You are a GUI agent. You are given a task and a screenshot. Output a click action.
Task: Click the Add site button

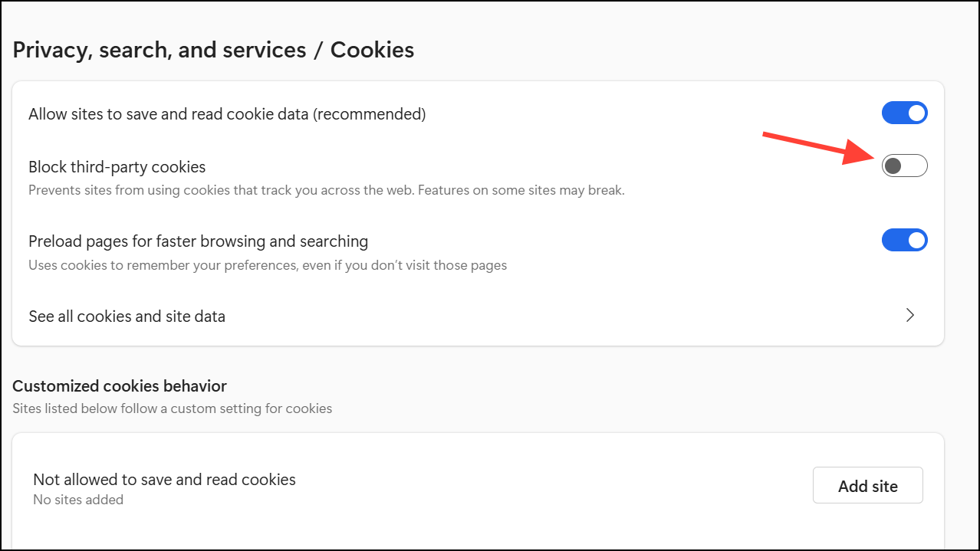click(867, 486)
